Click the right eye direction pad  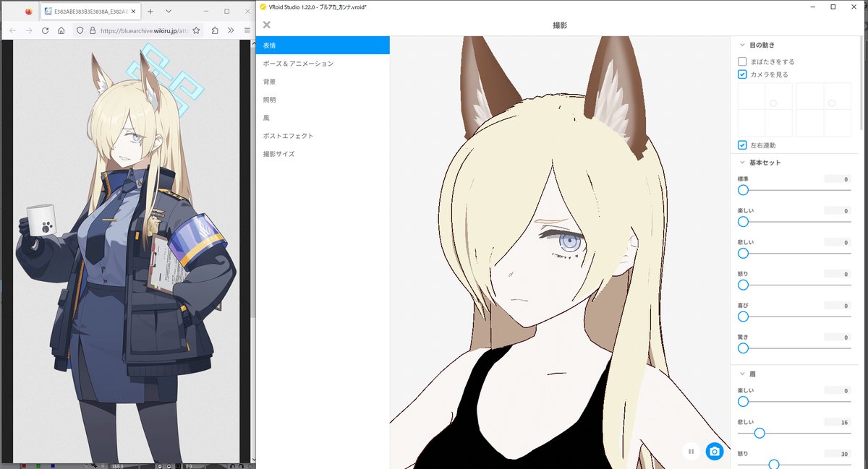click(824, 110)
